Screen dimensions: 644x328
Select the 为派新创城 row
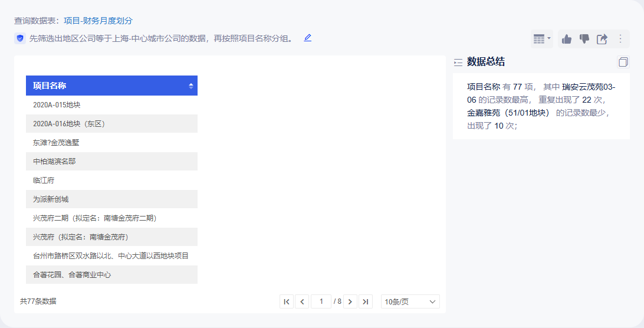[111, 199]
